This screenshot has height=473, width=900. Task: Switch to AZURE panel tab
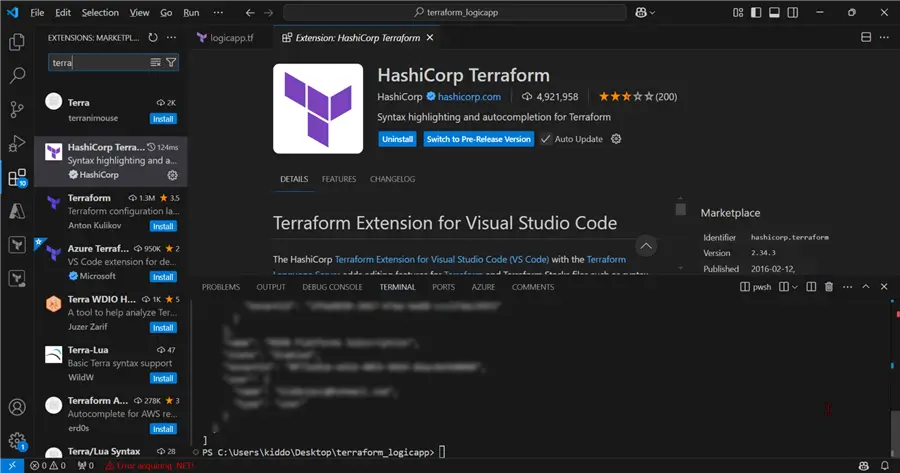483,287
